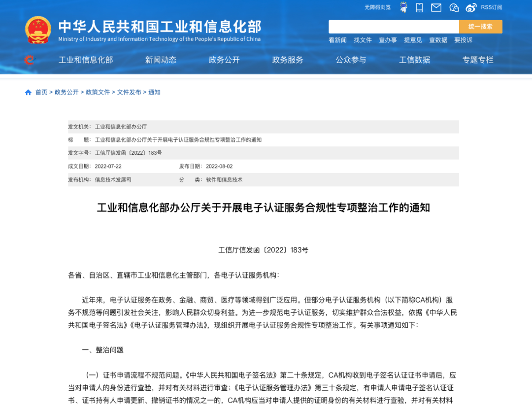Select 看新闻 search category
This screenshot has height=405, width=532.
(337, 40)
